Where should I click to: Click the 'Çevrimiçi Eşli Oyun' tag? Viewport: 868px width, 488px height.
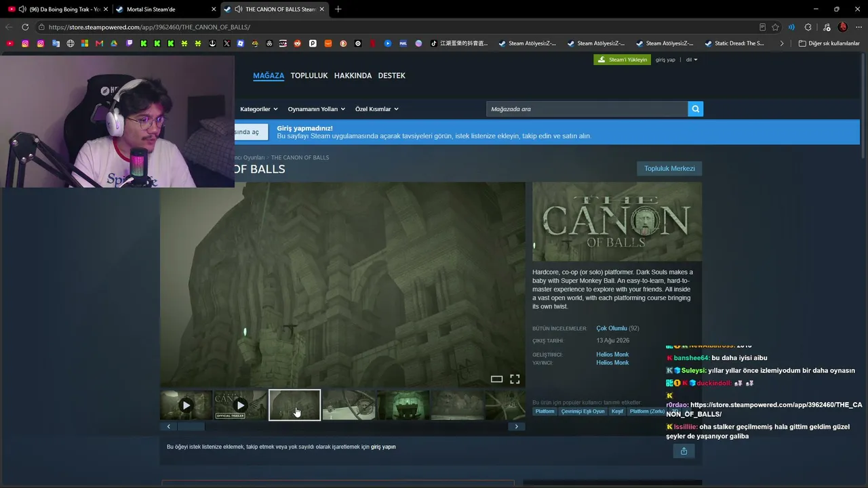pos(583,411)
